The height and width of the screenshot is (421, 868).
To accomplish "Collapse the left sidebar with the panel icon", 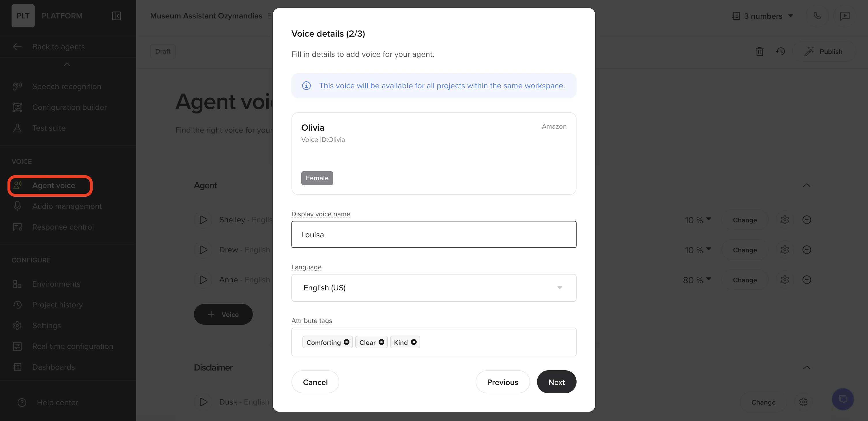I will pyautogui.click(x=117, y=16).
